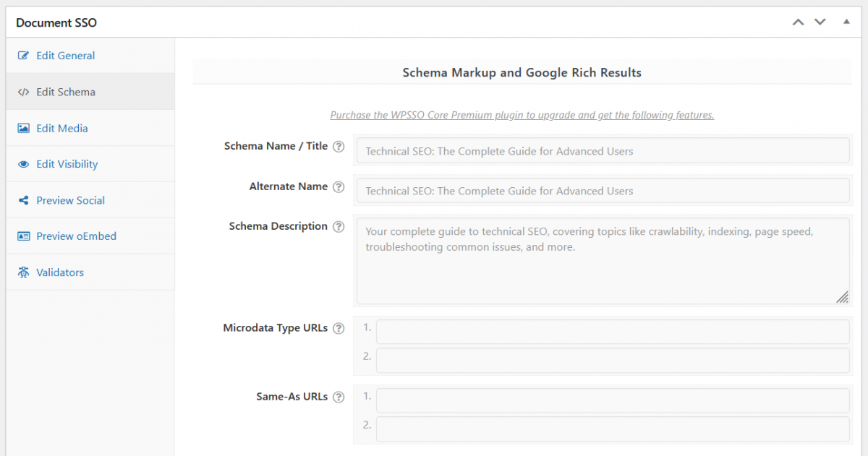Screen dimensions: 868x456
Task: Open help for Schema Name / Title
Action: (x=339, y=146)
